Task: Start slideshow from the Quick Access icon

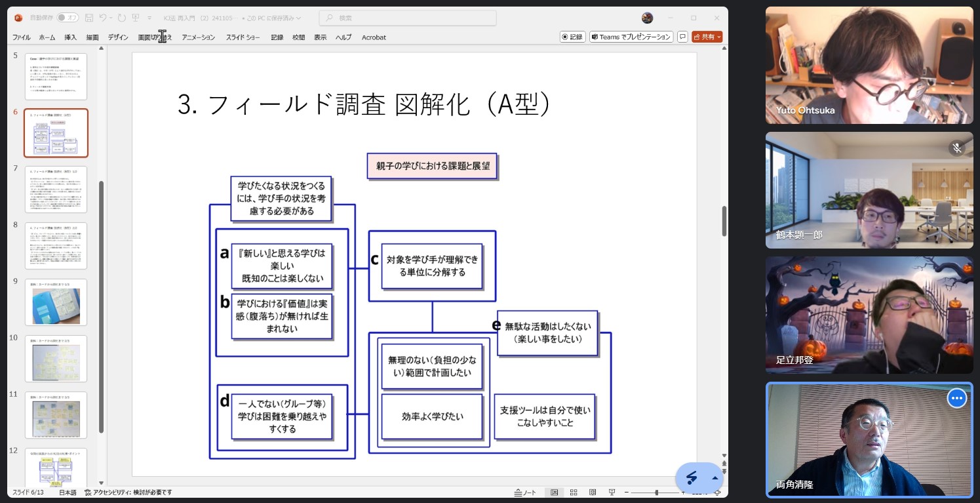Action: click(136, 18)
